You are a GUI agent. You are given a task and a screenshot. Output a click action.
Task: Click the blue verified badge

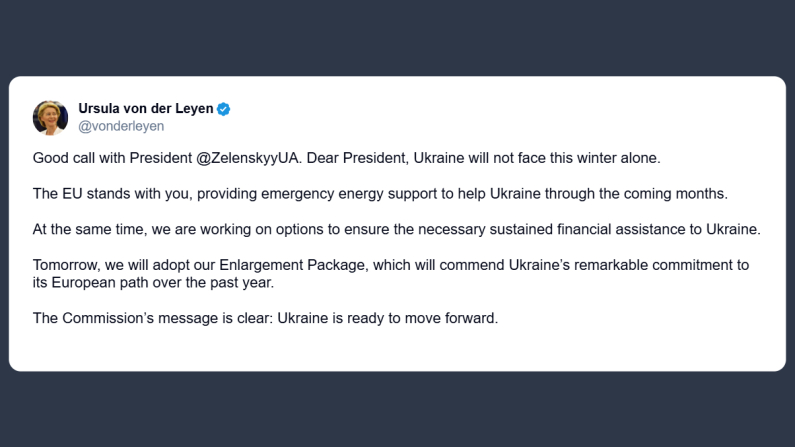pos(224,109)
